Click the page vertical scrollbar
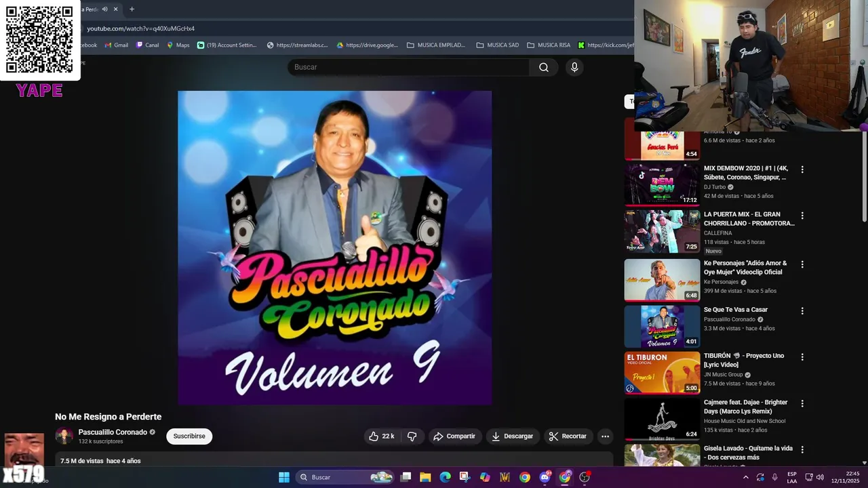The width and height of the screenshot is (868, 488). (864, 176)
